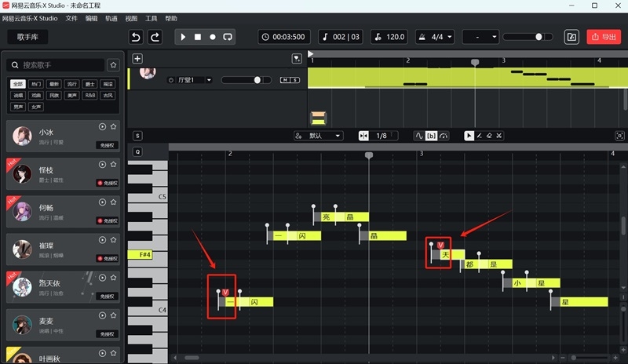628x364 pixels.
Task: Open the 视图 menu
Action: pyautogui.click(x=131, y=18)
